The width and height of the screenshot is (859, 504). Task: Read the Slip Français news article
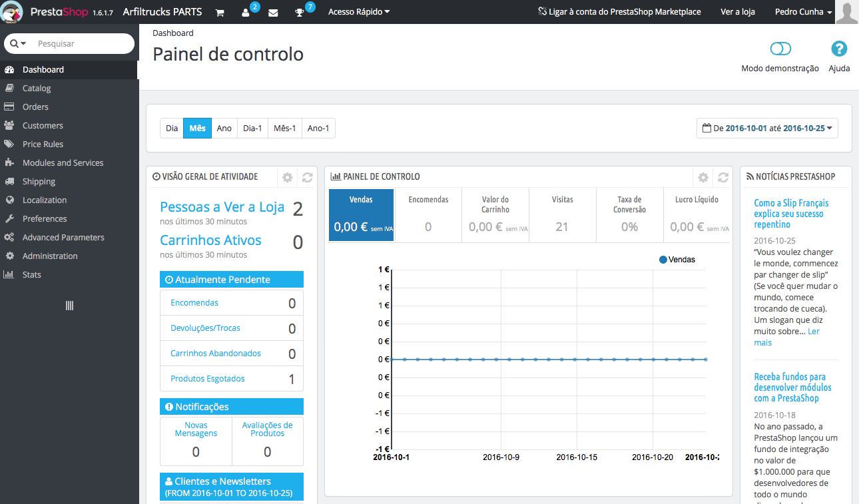pyautogui.click(x=791, y=214)
